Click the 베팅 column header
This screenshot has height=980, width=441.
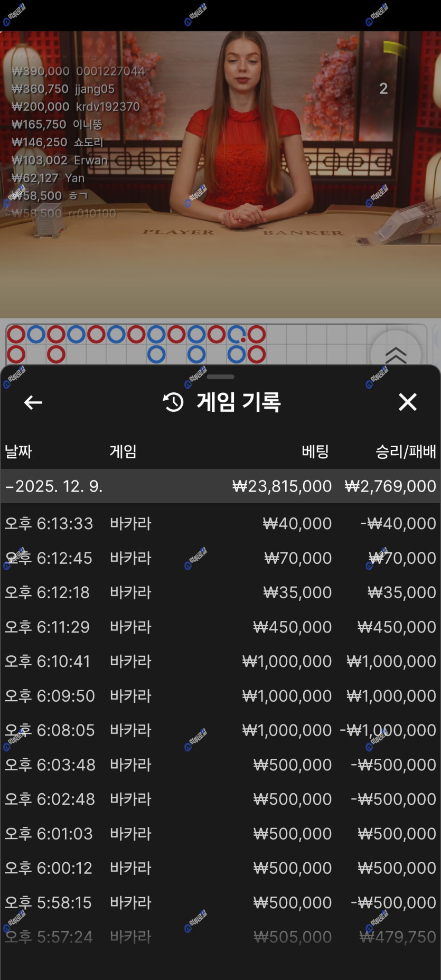point(315,451)
